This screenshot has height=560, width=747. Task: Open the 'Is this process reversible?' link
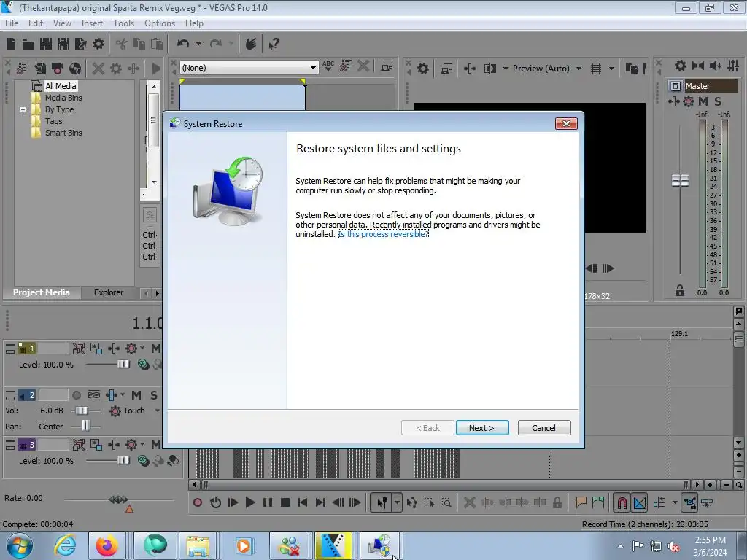[x=384, y=234]
